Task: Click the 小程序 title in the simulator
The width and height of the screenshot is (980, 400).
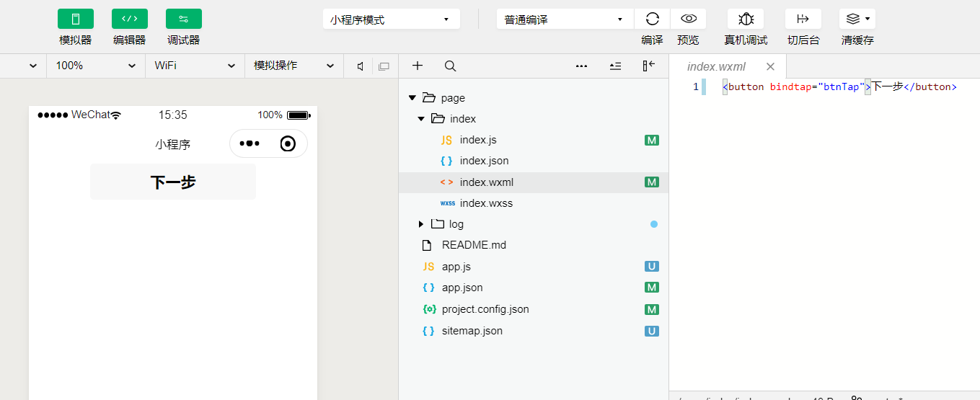Action: pyautogui.click(x=173, y=144)
